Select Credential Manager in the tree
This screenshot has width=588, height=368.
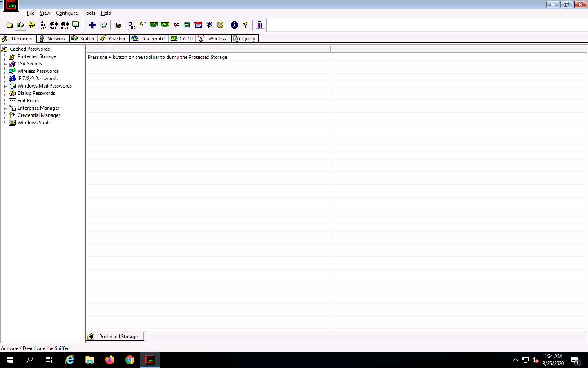click(x=39, y=115)
